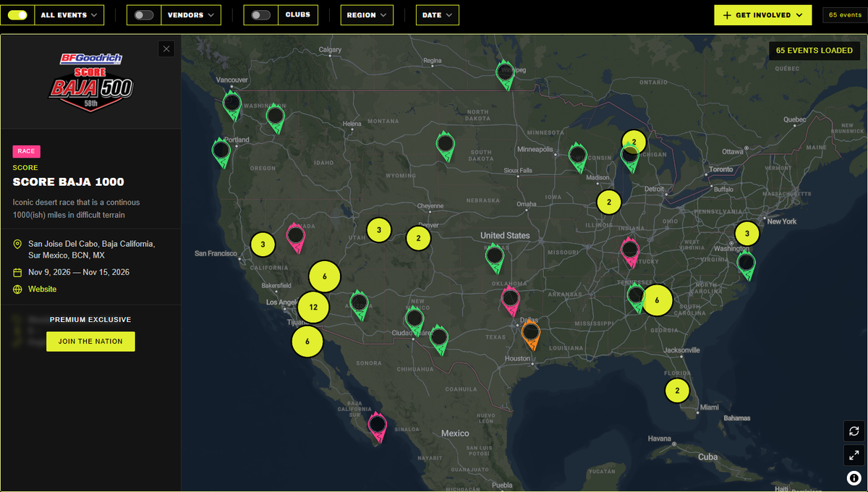
Task: Open the 12-event cluster near Los Angeles
Action: tap(313, 307)
